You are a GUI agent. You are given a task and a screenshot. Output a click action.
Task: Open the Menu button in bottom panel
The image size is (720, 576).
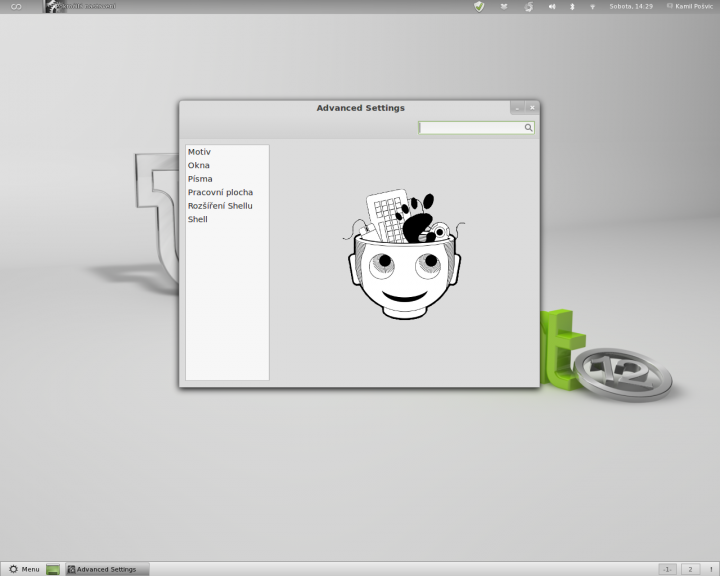24,569
